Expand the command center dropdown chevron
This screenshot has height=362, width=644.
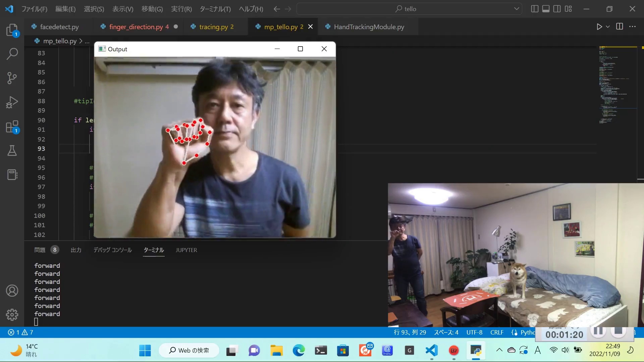click(x=517, y=9)
